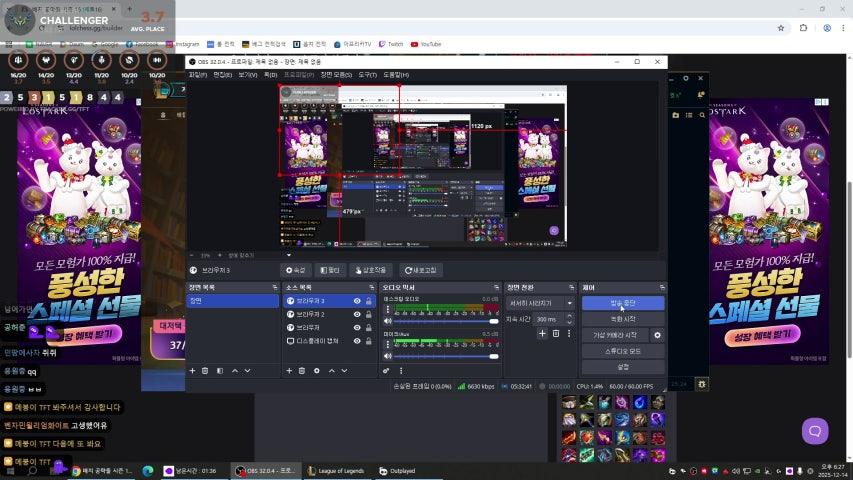853x480 pixels.
Task: Click the 방송 중단 stop streaming button
Action: [x=622, y=303]
